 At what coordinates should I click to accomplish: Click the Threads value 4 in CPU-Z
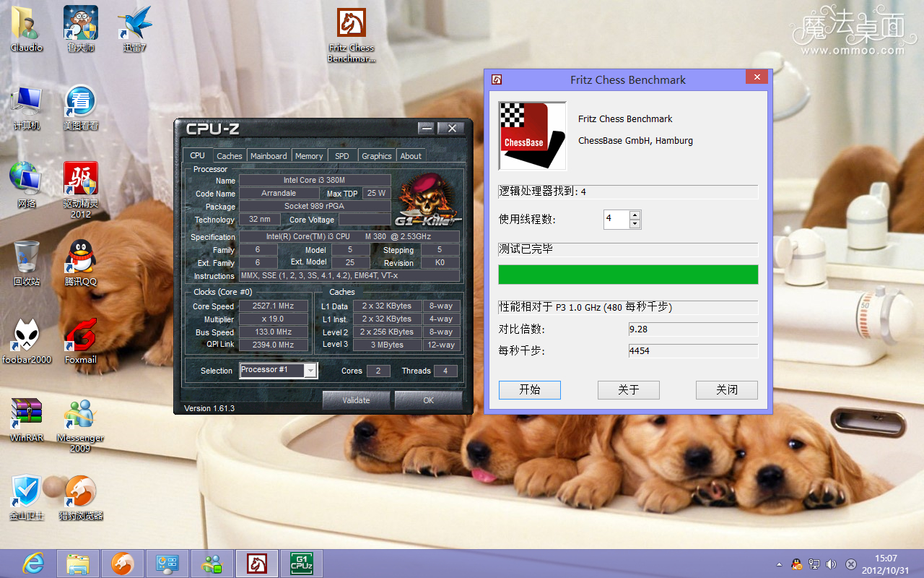tap(445, 371)
